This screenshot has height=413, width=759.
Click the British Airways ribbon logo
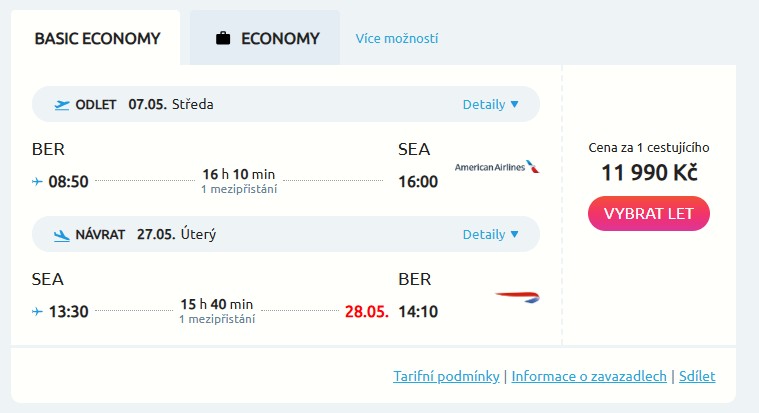tap(517, 297)
